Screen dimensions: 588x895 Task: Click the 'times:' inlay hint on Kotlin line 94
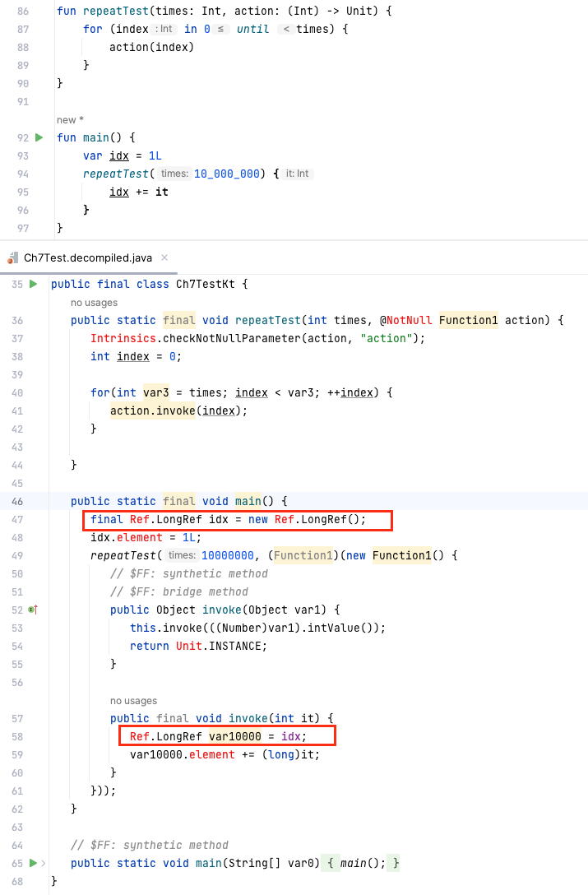[174, 174]
